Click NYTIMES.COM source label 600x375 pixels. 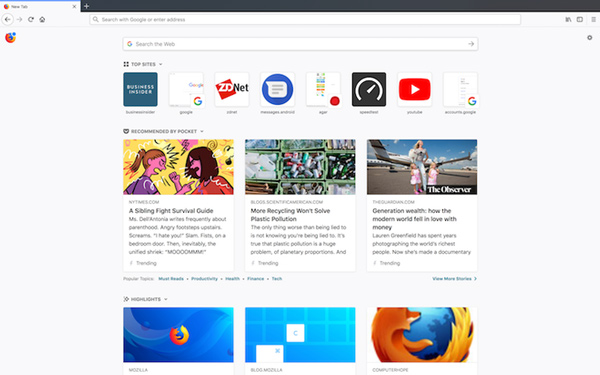pyautogui.click(x=144, y=202)
